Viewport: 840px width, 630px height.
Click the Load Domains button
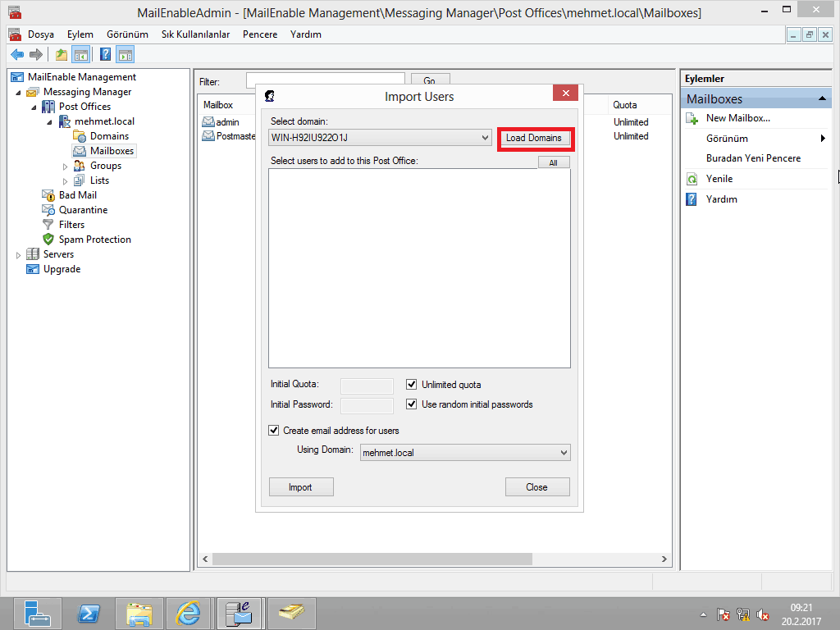534,138
